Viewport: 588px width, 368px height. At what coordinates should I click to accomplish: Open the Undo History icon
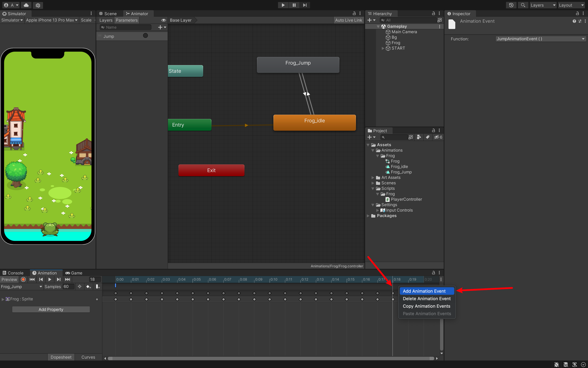pyautogui.click(x=511, y=5)
